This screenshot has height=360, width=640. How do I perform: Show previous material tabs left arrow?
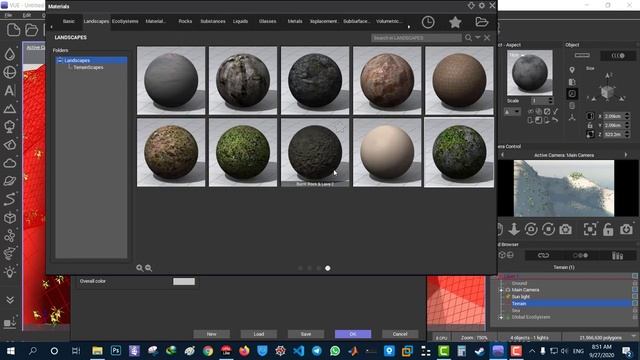51,27
